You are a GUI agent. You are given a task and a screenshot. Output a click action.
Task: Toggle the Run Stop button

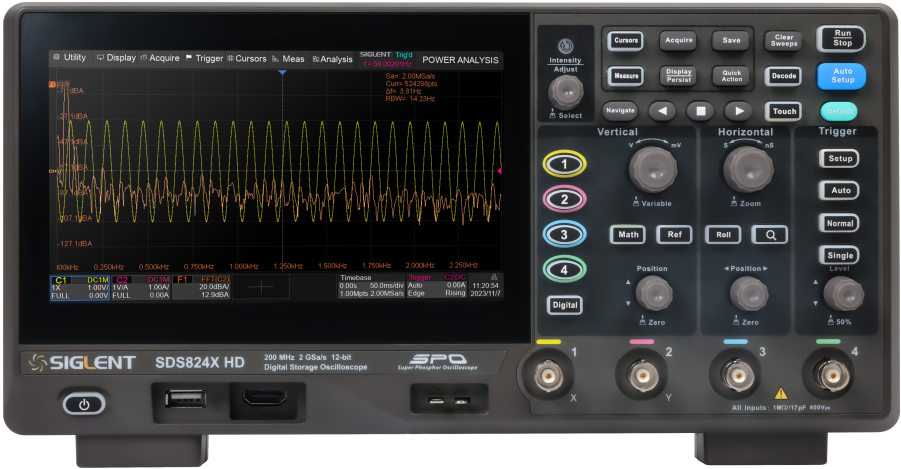coord(842,39)
